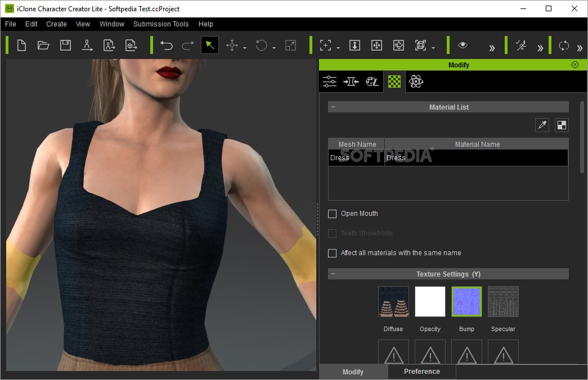
Task: Open the morph adjust tab
Action: [351, 82]
